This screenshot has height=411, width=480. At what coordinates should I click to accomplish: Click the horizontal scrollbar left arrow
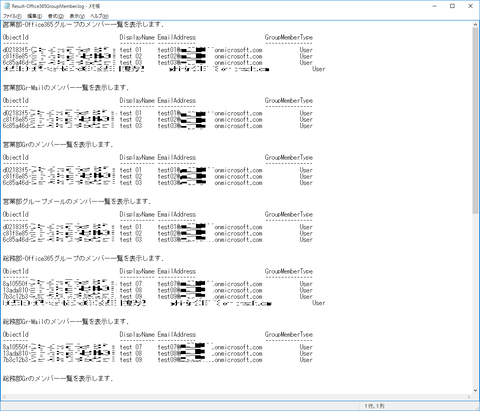(x=4, y=397)
